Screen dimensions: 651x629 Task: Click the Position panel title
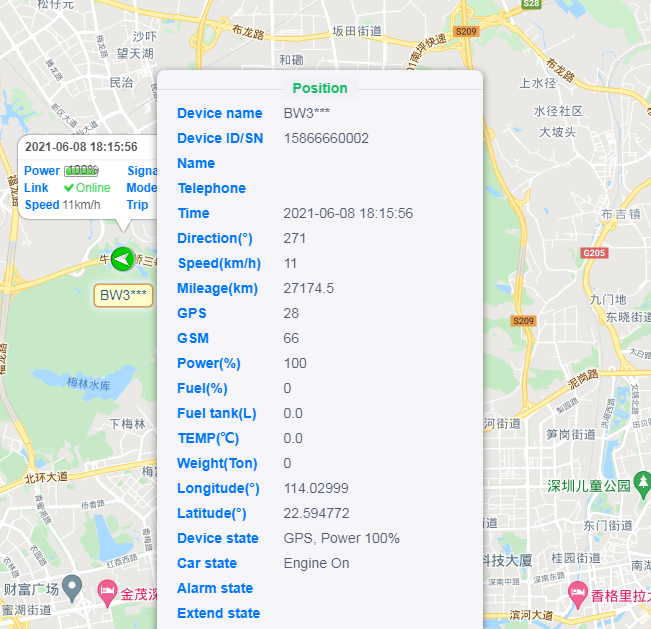320,88
